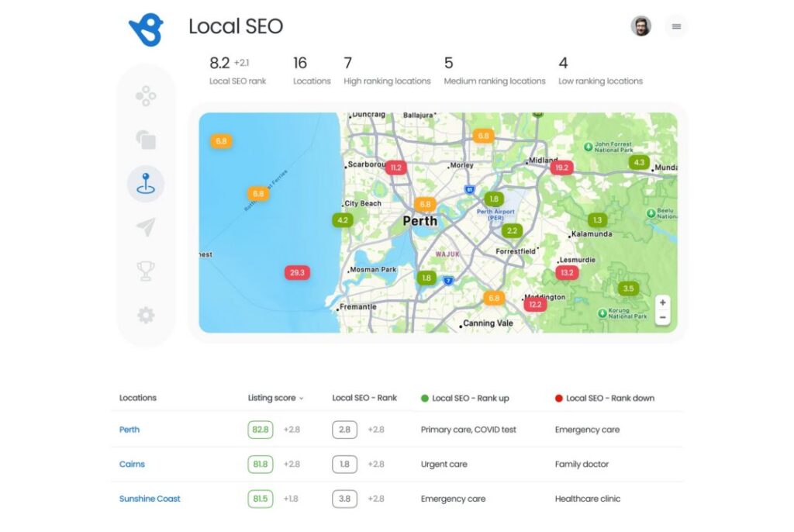
Task: Open the trophy icon in sidebar
Action: click(x=146, y=271)
